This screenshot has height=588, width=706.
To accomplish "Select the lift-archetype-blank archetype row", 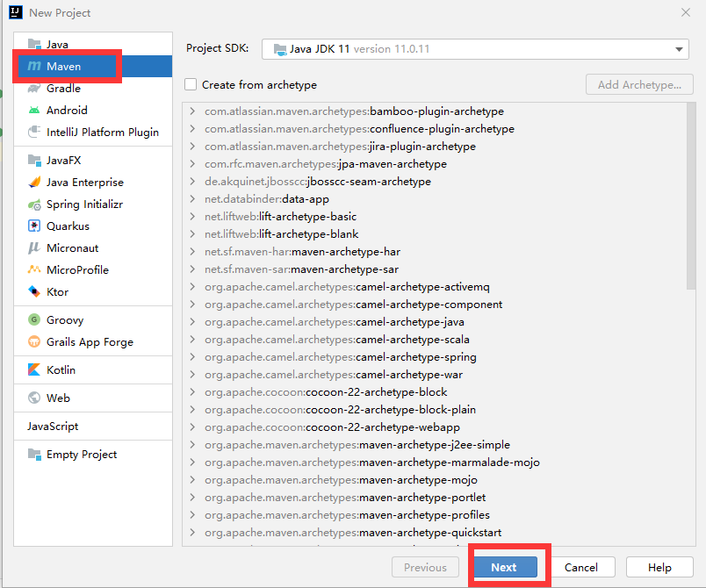I will 435,234.
